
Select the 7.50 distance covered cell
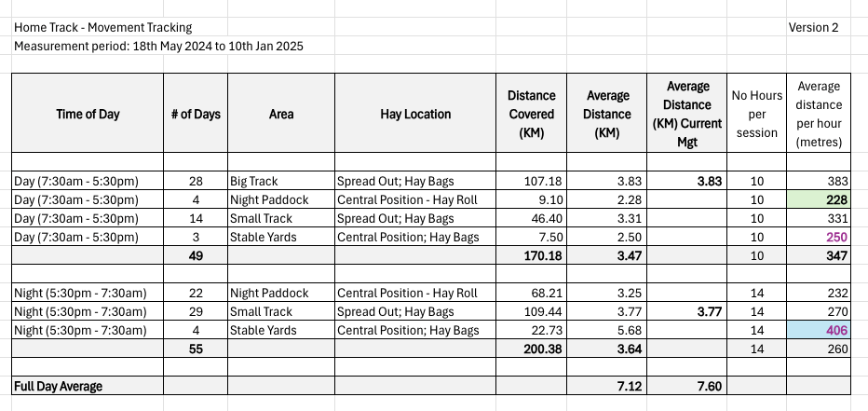click(x=532, y=237)
